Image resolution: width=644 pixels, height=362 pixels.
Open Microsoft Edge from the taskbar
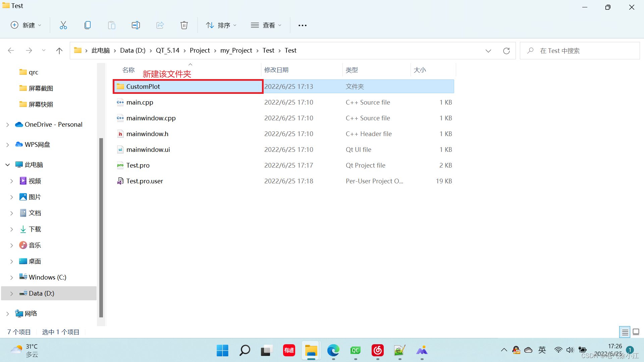(333, 351)
